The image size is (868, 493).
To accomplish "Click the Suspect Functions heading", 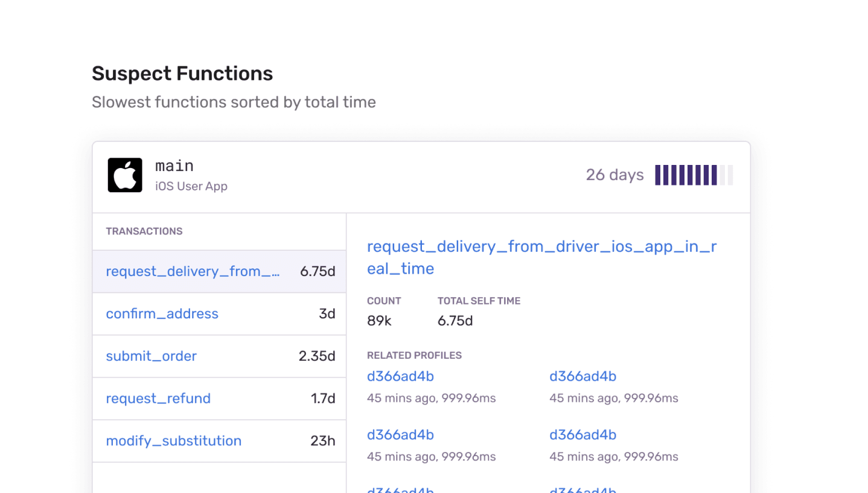I will tap(182, 74).
